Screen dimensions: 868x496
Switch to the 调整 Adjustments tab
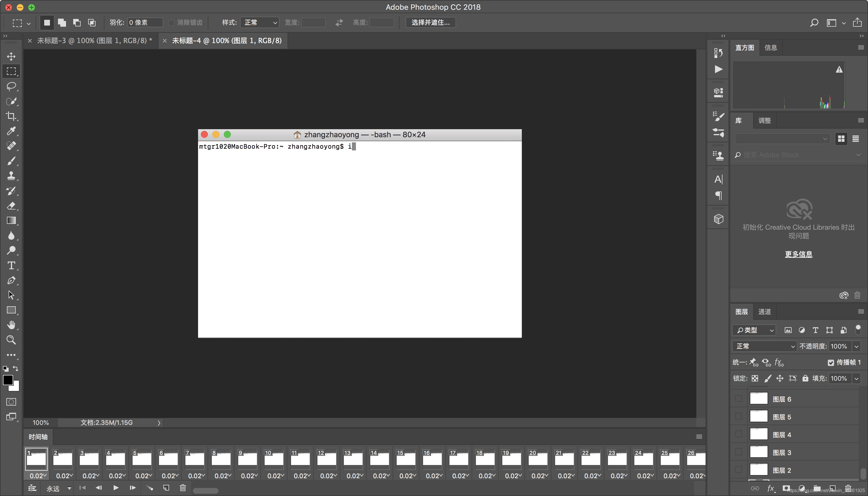coord(764,121)
